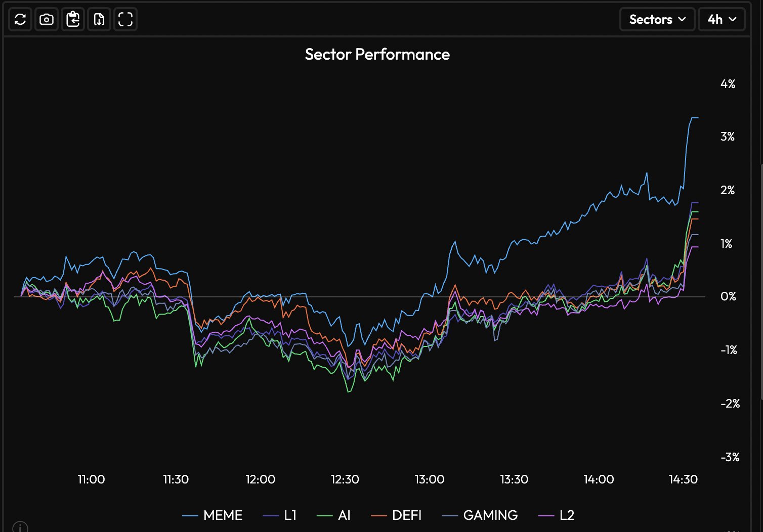Click the 12:30 time axis label
This screenshot has width=763, height=532.
pos(345,479)
